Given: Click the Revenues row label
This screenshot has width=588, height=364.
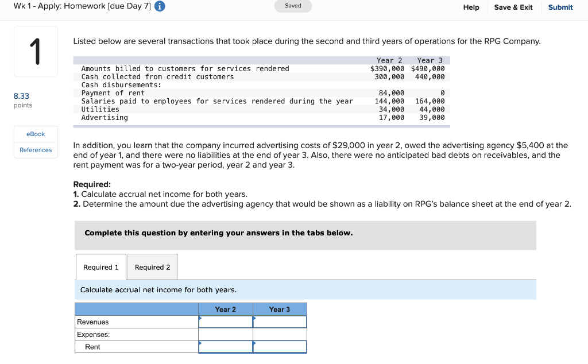Looking at the screenshot, I should (x=93, y=322).
